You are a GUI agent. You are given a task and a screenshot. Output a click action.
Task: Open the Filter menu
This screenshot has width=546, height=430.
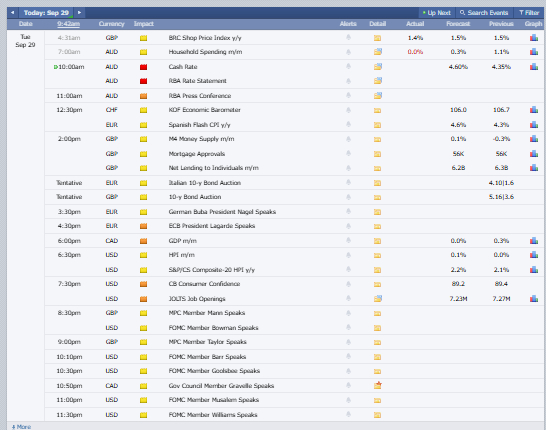coord(529,13)
